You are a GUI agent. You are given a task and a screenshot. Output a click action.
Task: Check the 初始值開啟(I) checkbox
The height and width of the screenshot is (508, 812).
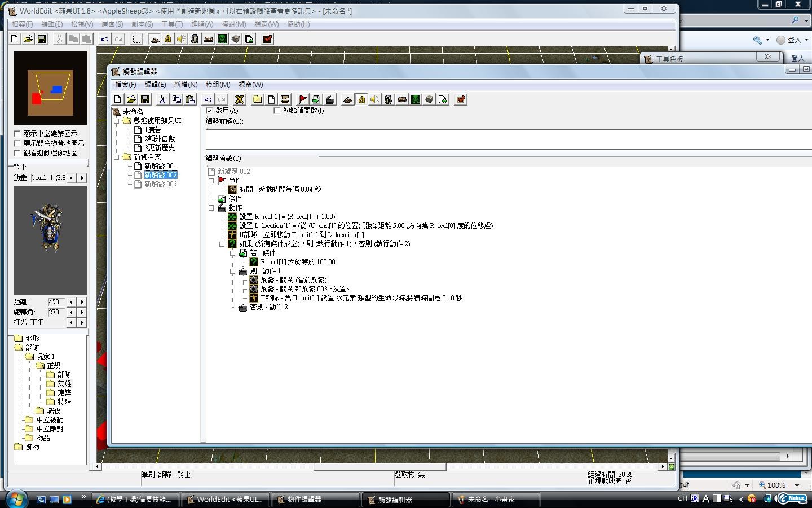tap(277, 111)
